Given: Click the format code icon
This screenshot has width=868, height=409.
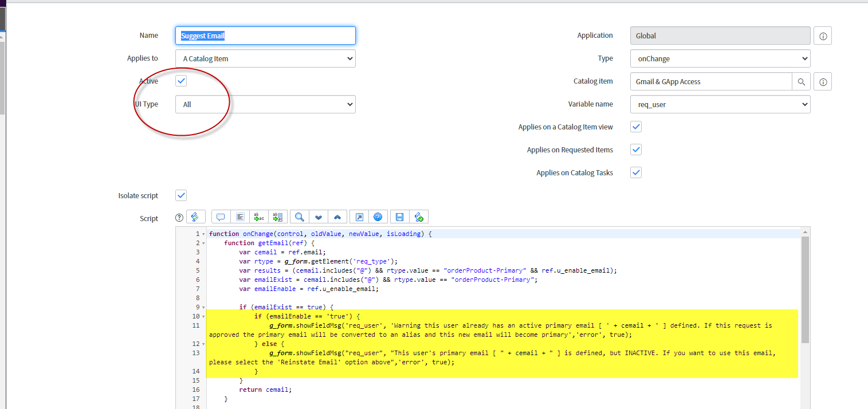Looking at the screenshot, I should pos(240,217).
